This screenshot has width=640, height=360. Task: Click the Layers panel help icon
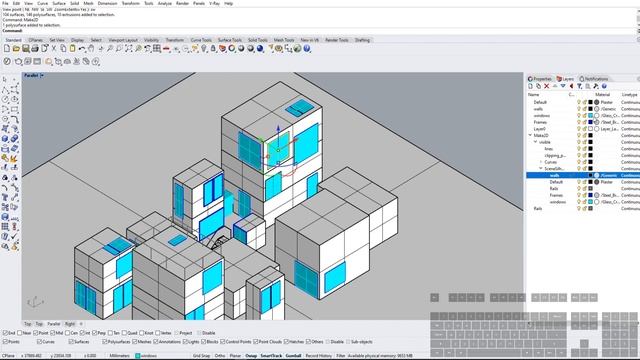click(x=604, y=86)
